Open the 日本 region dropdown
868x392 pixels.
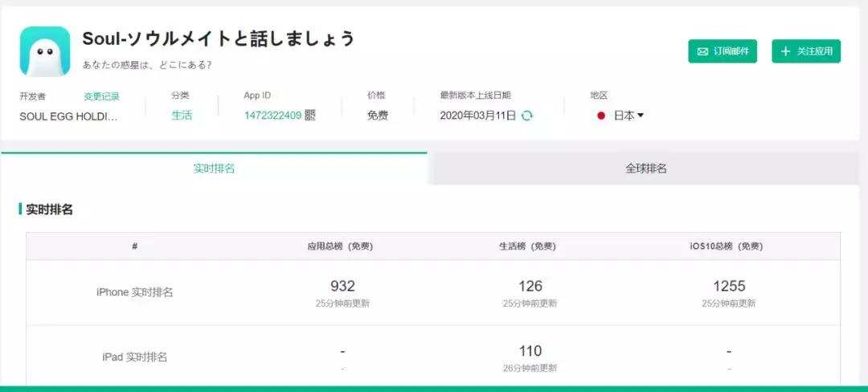pos(628,116)
